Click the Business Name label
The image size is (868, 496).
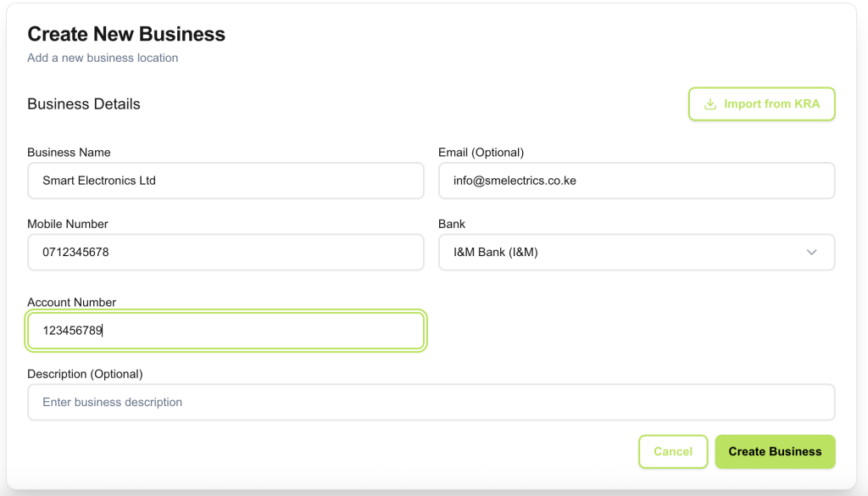click(70, 153)
